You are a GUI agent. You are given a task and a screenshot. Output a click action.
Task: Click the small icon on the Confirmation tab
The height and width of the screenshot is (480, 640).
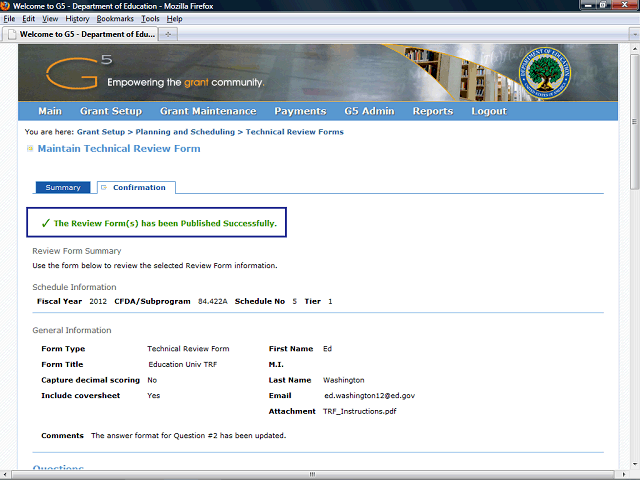(104, 187)
